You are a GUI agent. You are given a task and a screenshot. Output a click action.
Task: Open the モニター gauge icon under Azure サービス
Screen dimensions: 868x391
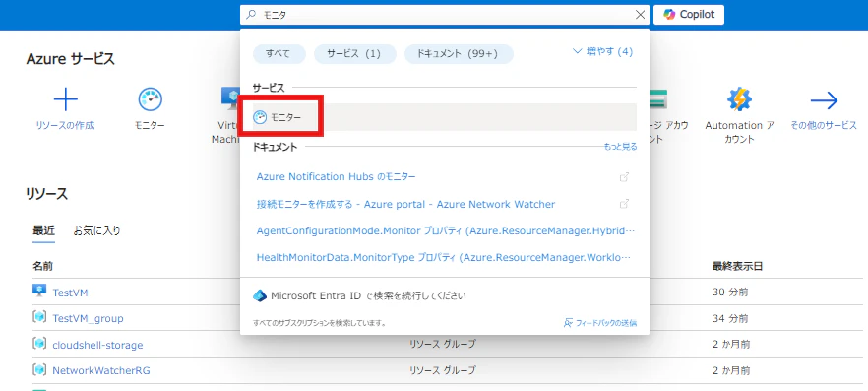tap(150, 100)
